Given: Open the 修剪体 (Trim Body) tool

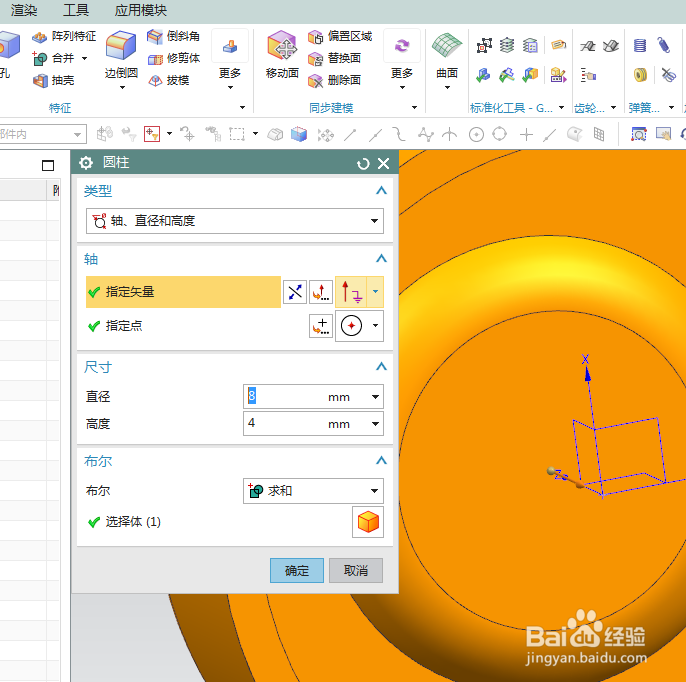Looking at the screenshot, I should point(173,58).
